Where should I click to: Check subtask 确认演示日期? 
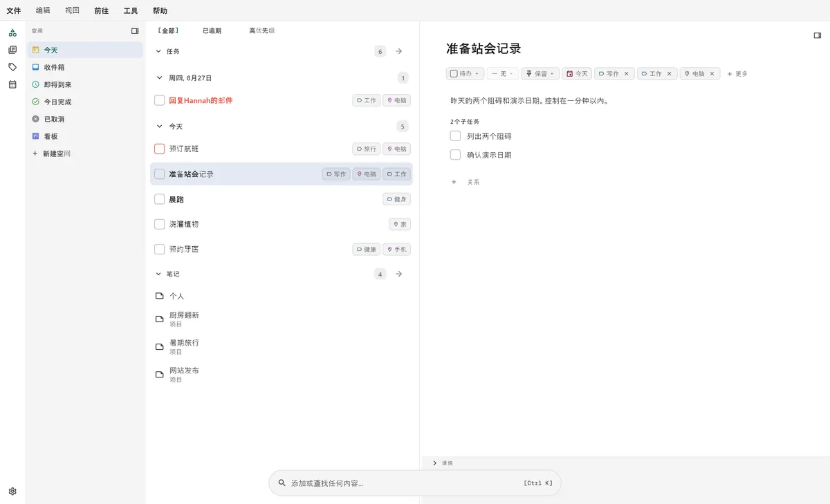coord(455,155)
